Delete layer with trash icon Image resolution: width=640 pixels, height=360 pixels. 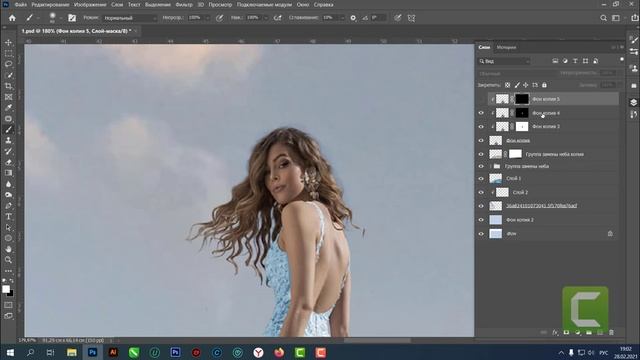coord(611,333)
